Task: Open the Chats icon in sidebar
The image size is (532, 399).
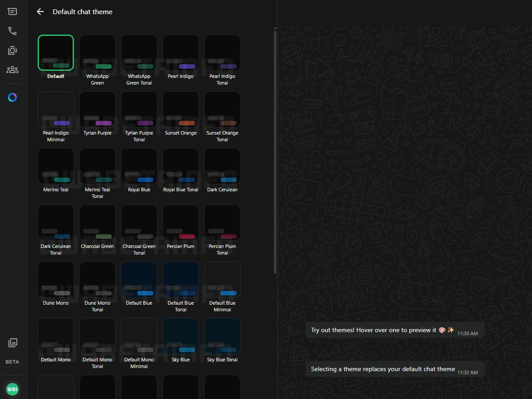Action: [12, 12]
